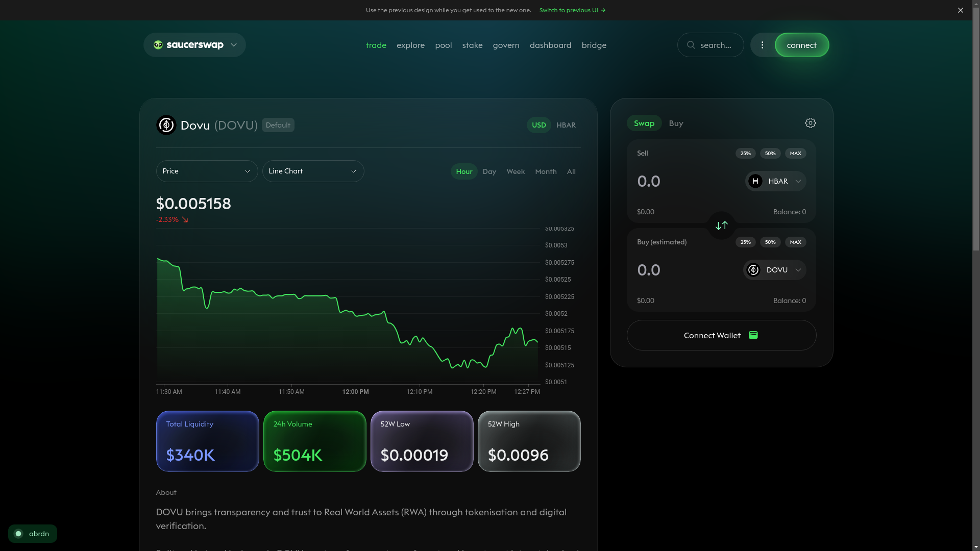Click the $0.005158 price value
Image resolution: width=980 pixels, height=551 pixels.
[193, 204]
